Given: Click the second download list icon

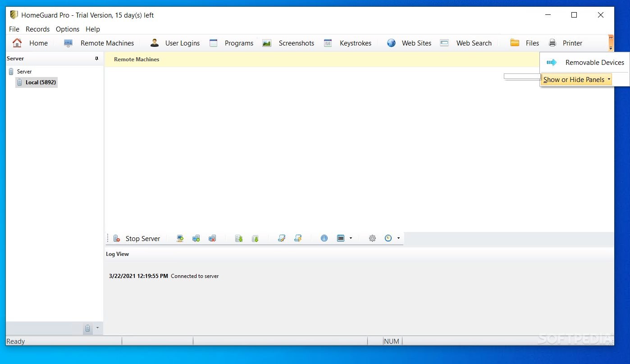Looking at the screenshot, I should point(255,239).
